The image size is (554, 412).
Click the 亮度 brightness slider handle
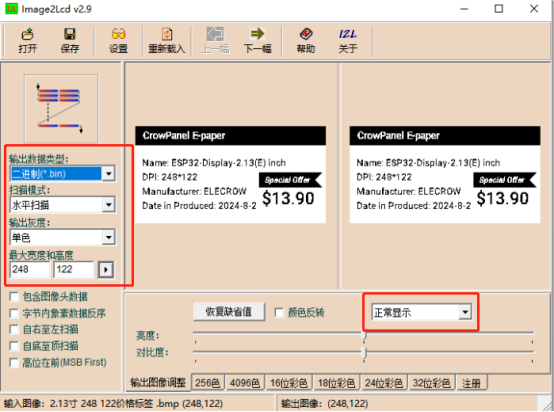[364, 335]
